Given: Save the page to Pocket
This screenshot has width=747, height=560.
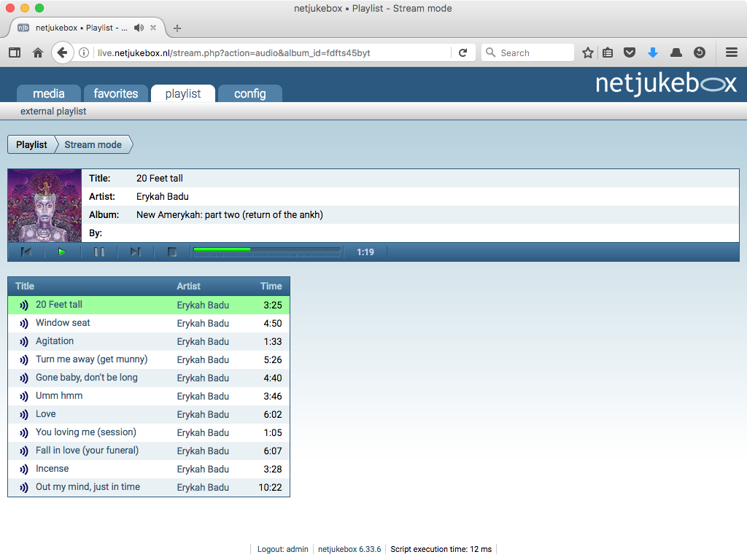Looking at the screenshot, I should coord(629,52).
